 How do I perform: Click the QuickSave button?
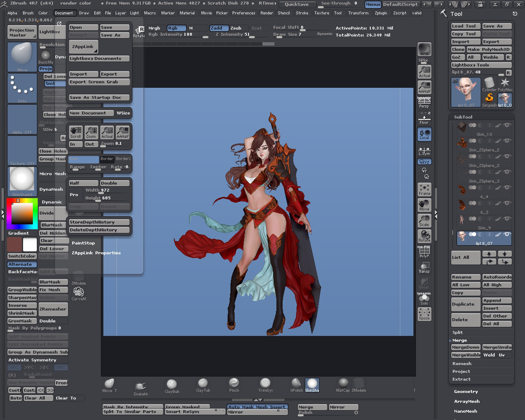pos(297,5)
